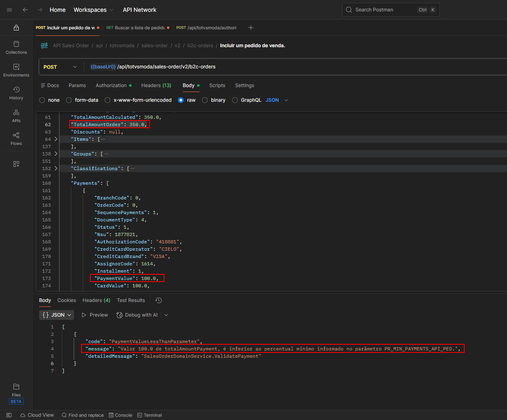The width and height of the screenshot is (507, 420).
Task: Click the sales-order breadcrumb
Action: [155, 46]
